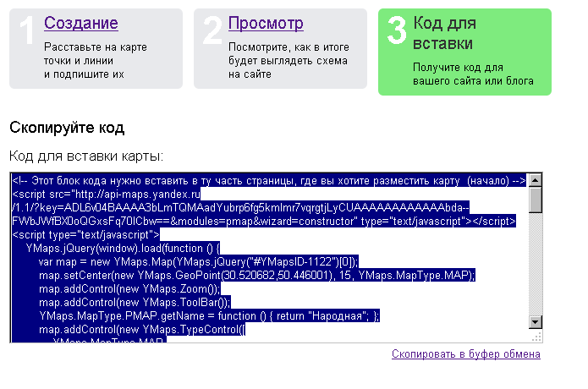Click the api-maps.yandex.ru script src line

107,194
